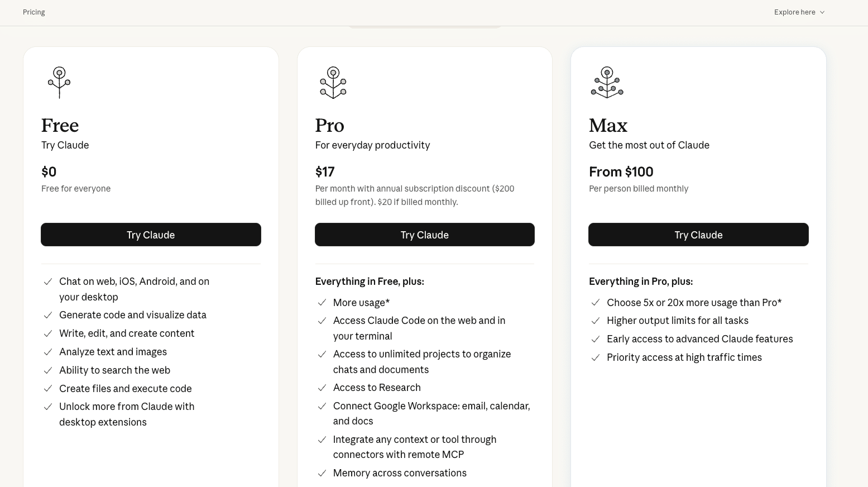
Task: Click Early access to advanced Claude features
Action: tap(699, 339)
